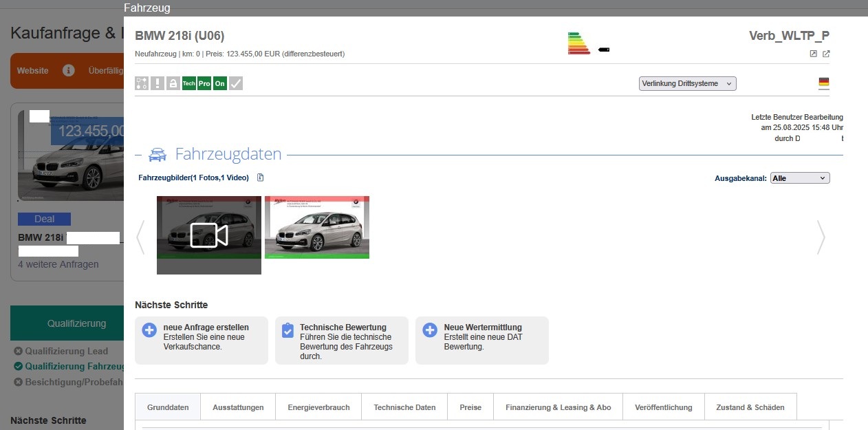Click the blue Deal badge in the background card
Screen dimensions: 868x430
(x=44, y=219)
